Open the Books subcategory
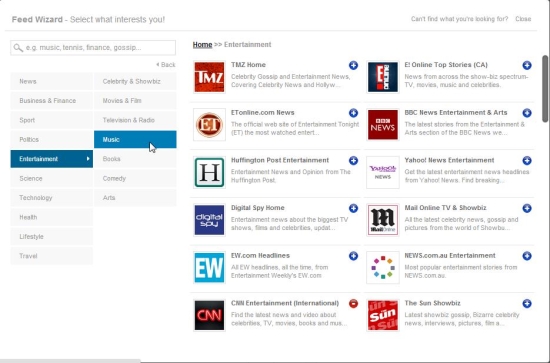The image size is (550, 363). coord(135,159)
